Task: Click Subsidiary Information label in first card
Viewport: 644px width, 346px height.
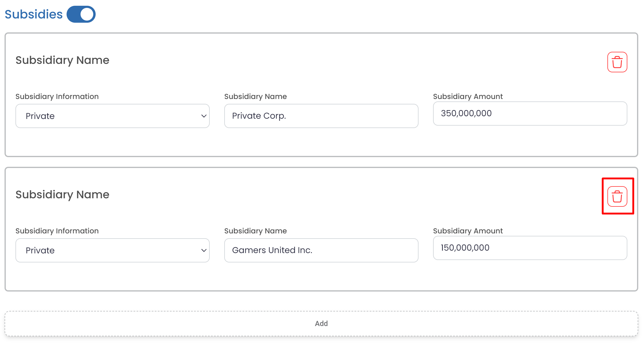Action: tap(57, 97)
